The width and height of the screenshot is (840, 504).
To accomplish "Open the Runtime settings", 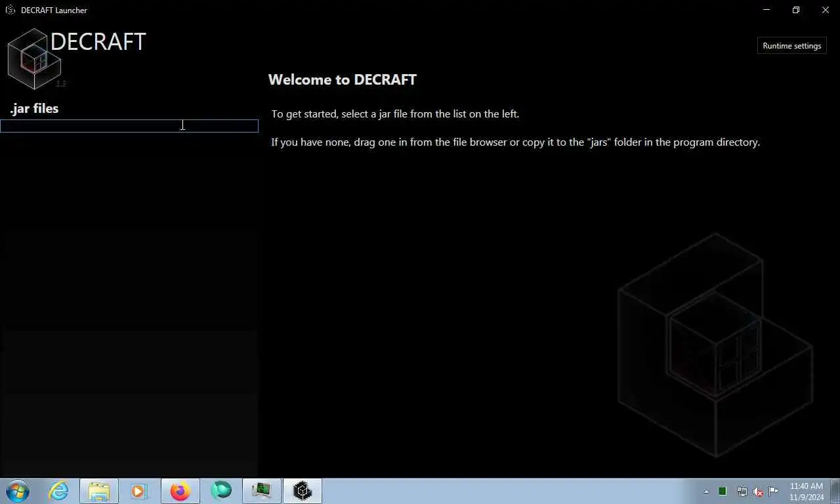I will pyautogui.click(x=791, y=46).
